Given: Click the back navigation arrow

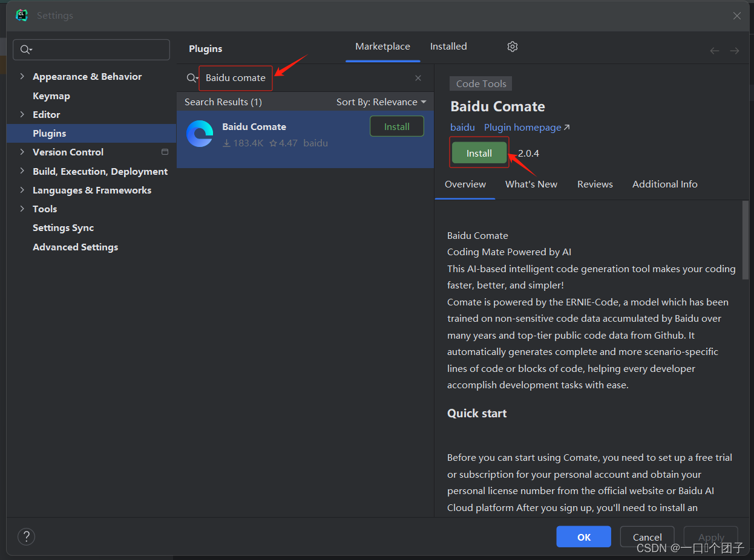Looking at the screenshot, I should (714, 51).
